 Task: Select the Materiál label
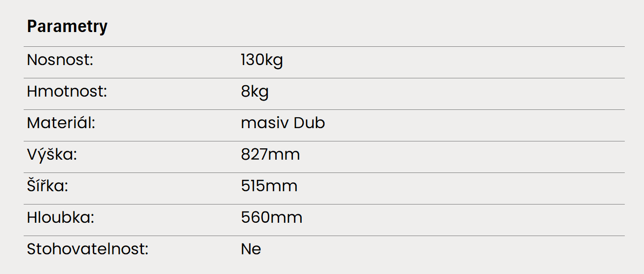coord(61,123)
